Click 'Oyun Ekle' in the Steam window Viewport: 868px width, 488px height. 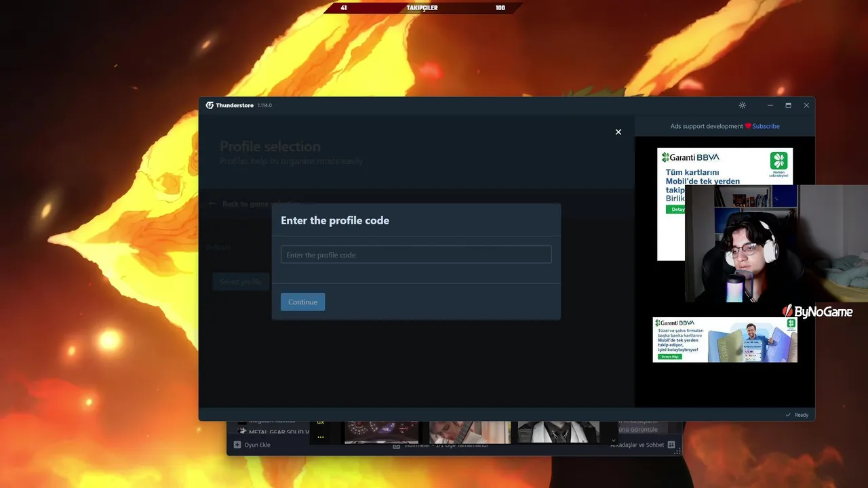coord(257,445)
